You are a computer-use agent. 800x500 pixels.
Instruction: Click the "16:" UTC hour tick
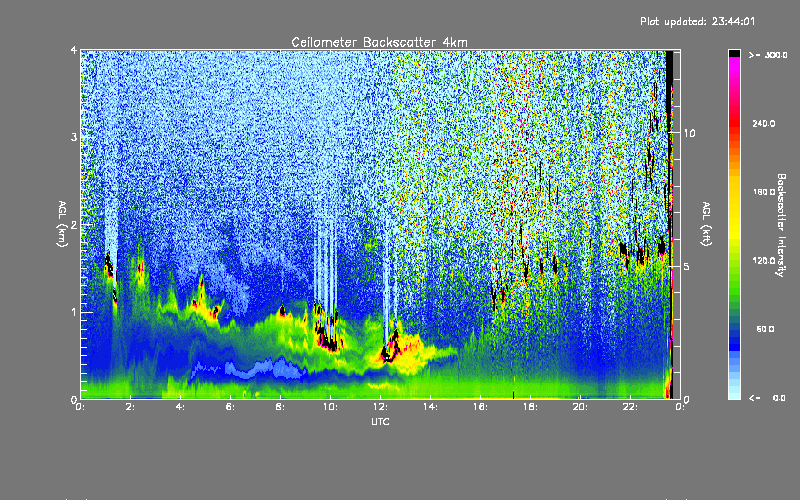(480, 407)
